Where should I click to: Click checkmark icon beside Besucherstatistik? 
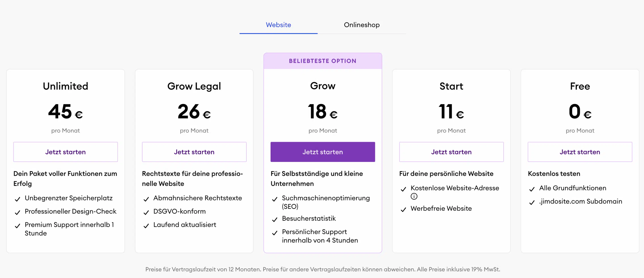(x=275, y=219)
